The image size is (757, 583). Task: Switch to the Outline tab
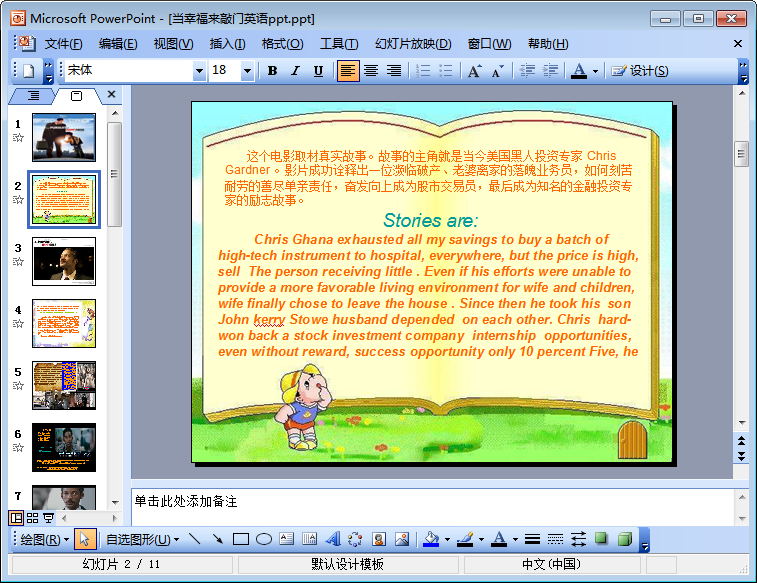33,96
